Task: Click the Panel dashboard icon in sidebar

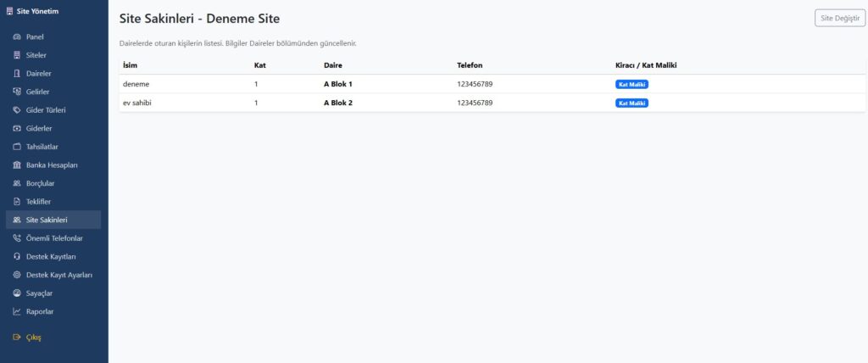Action: 17,37
